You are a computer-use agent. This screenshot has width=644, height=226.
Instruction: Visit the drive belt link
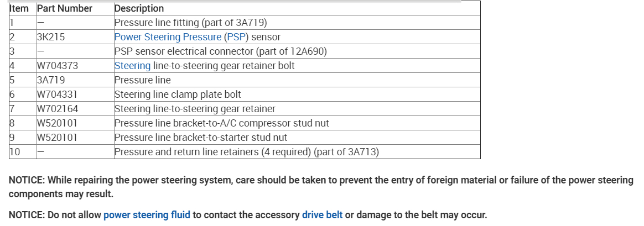[x=322, y=214]
